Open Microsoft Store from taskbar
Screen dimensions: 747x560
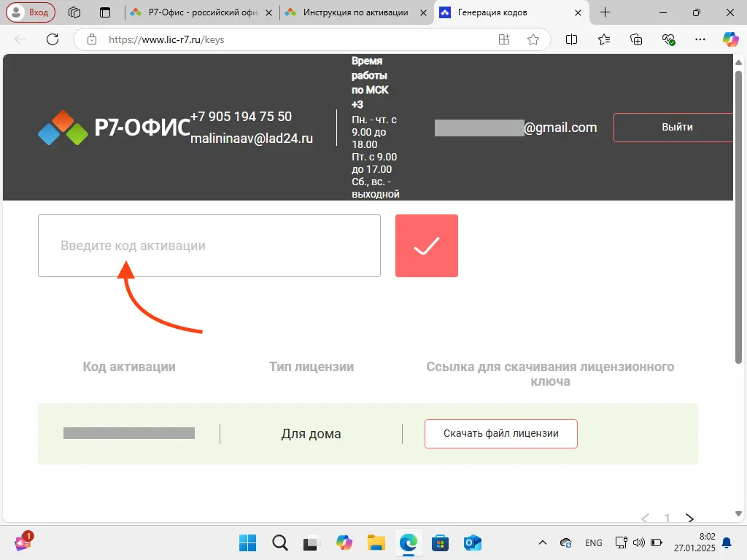tap(440, 542)
